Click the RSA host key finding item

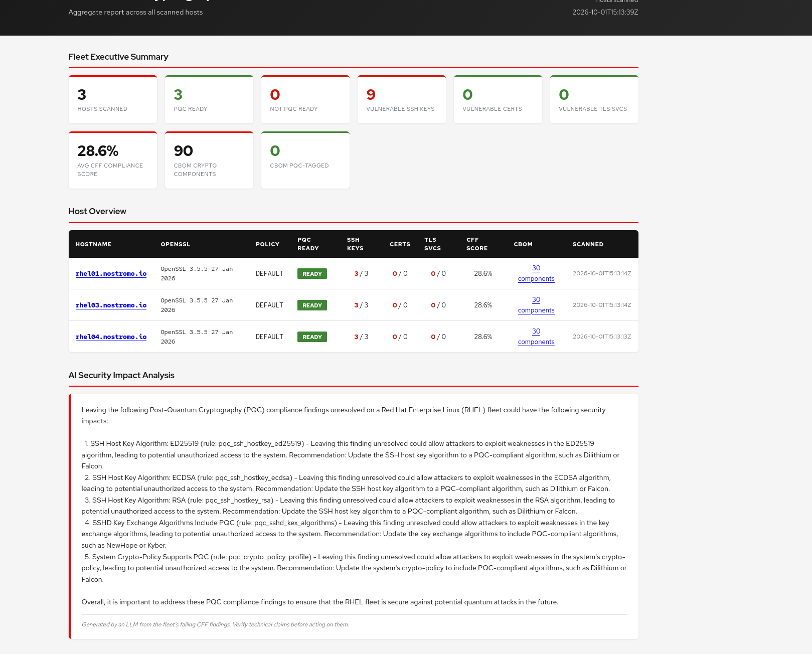pos(348,506)
